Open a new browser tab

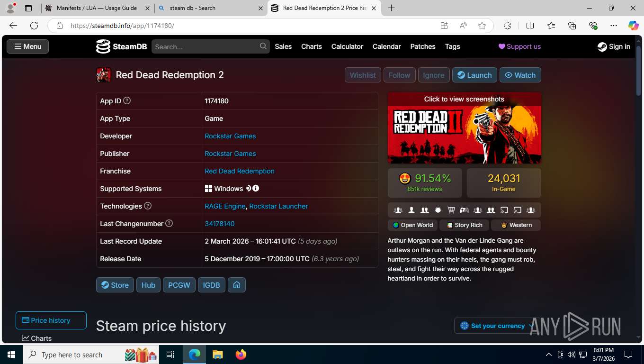391,8
